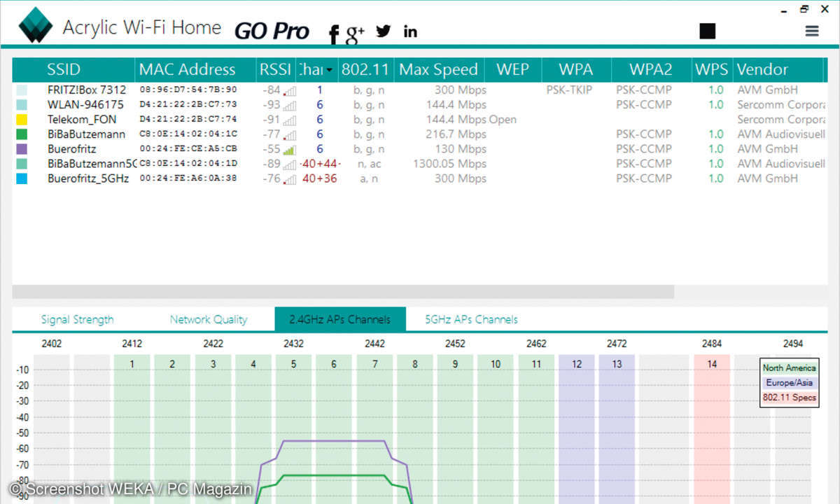
Task: Click signal bars icon in the C8:0E:14:02:04:1C row
Action: point(289,134)
